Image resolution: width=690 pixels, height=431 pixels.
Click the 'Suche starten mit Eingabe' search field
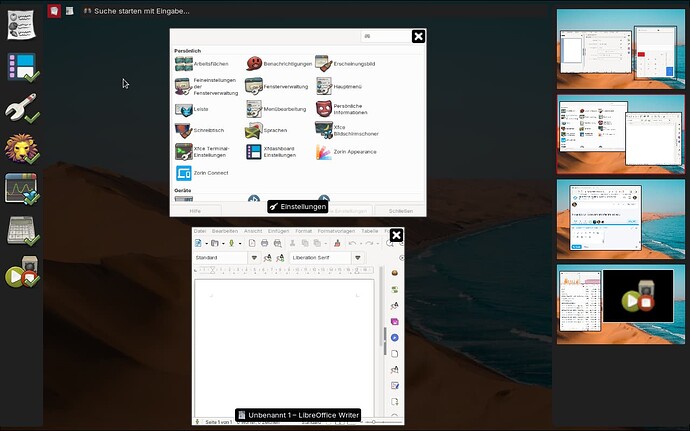click(142, 11)
